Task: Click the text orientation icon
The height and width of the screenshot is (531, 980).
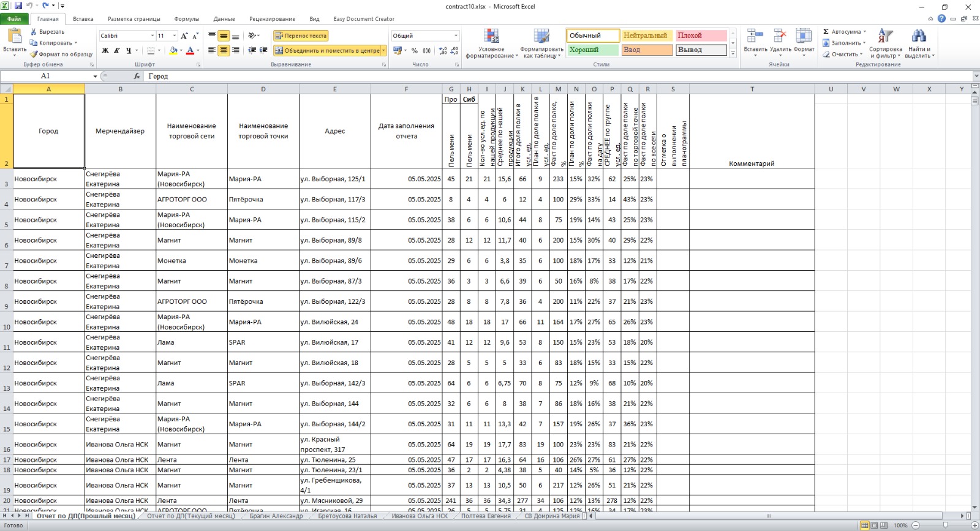Action: click(252, 36)
